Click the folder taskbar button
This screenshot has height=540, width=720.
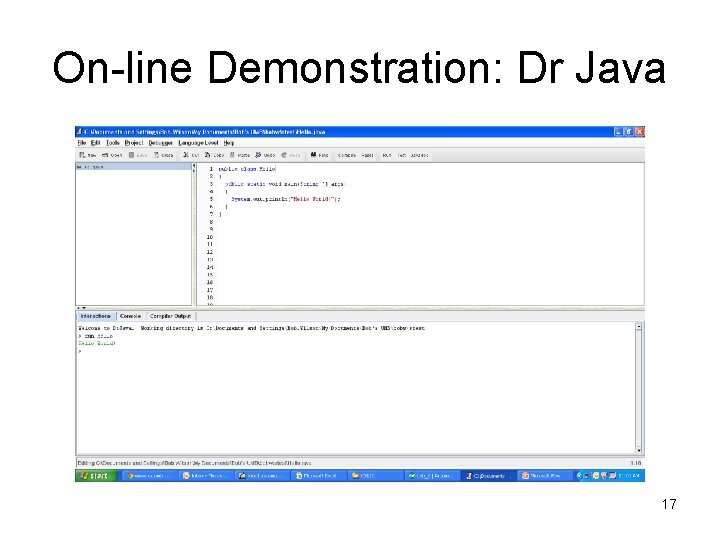tap(375, 476)
